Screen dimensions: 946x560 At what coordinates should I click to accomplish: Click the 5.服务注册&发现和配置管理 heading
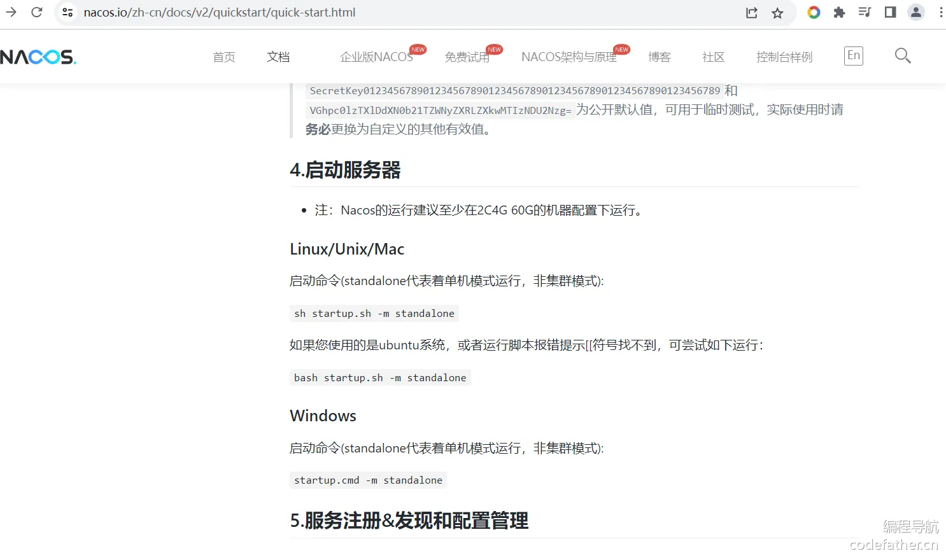409,521
